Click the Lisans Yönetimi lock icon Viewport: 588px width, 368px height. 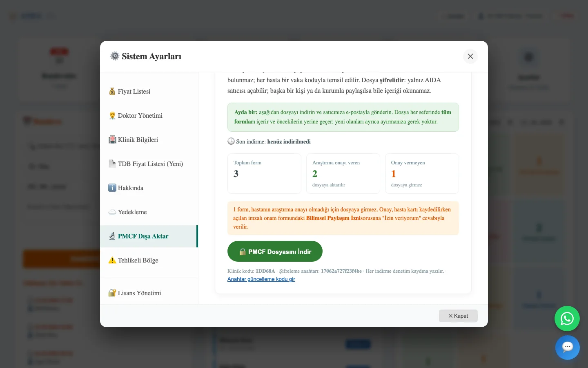112,293
